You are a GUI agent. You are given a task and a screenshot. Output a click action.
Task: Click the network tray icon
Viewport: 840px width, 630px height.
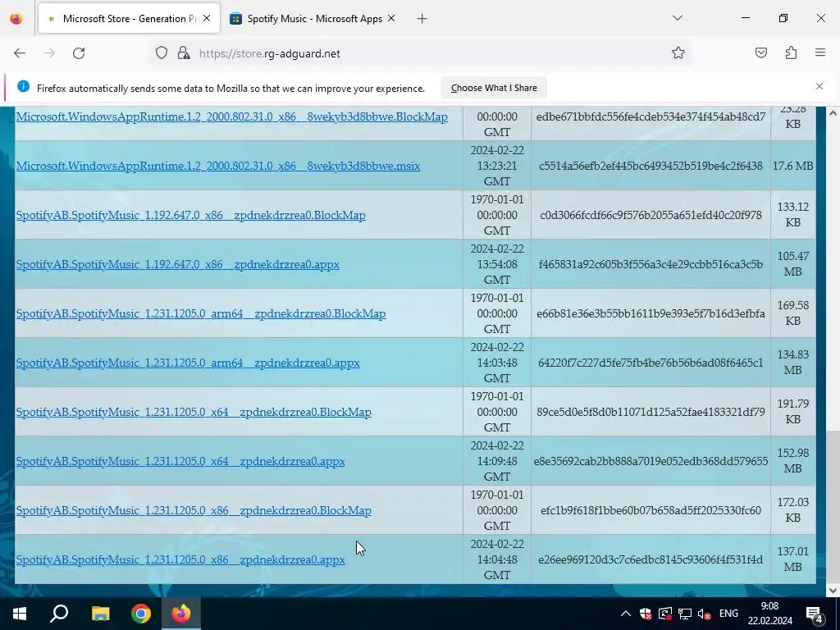click(x=685, y=614)
